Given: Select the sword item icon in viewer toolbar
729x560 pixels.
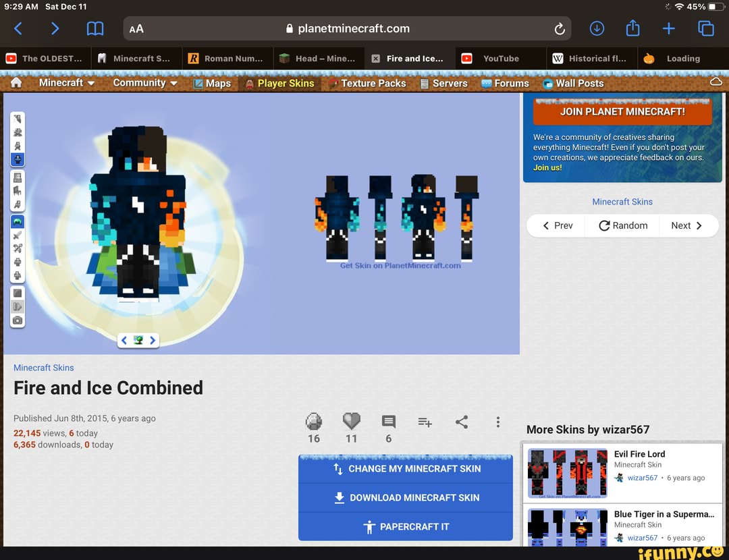Looking at the screenshot, I should (18, 235).
